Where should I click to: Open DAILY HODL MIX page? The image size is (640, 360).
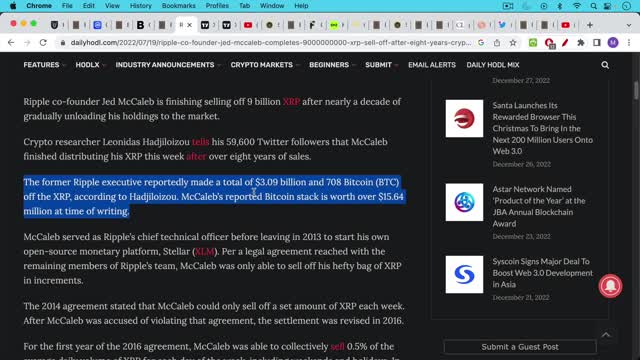click(x=493, y=65)
